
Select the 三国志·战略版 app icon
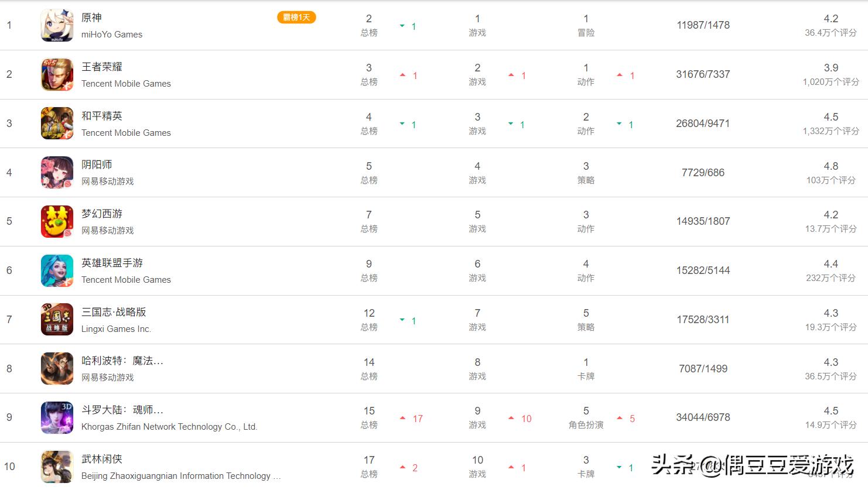[x=57, y=320]
